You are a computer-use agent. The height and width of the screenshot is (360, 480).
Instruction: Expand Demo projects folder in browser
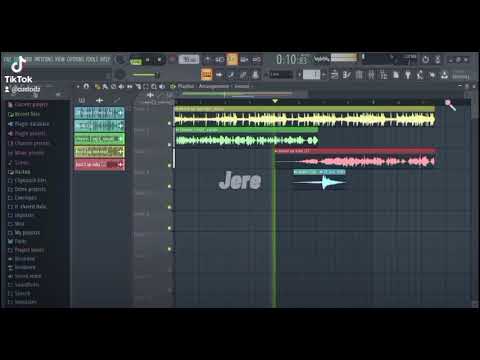(27, 189)
